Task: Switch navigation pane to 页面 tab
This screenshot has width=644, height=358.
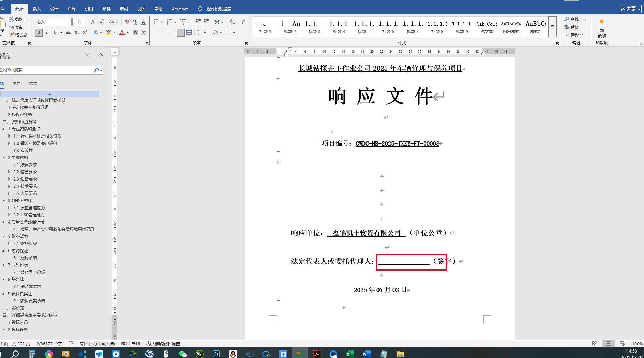Action: pyautogui.click(x=16, y=84)
